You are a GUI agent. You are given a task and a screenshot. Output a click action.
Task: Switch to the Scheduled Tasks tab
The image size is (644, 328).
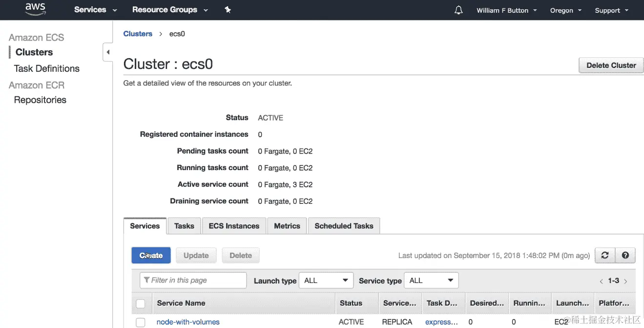click(344, 226)
